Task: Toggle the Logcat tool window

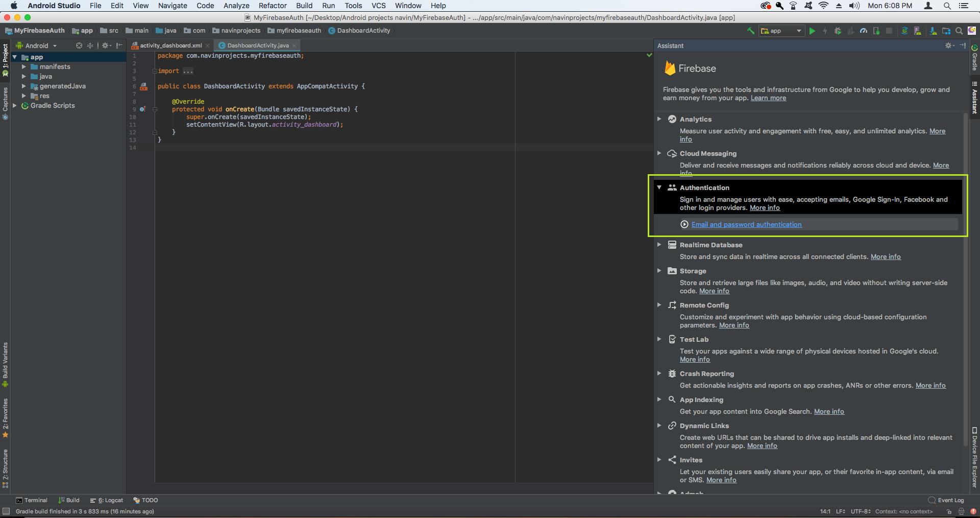Action: tap(107, 500)
